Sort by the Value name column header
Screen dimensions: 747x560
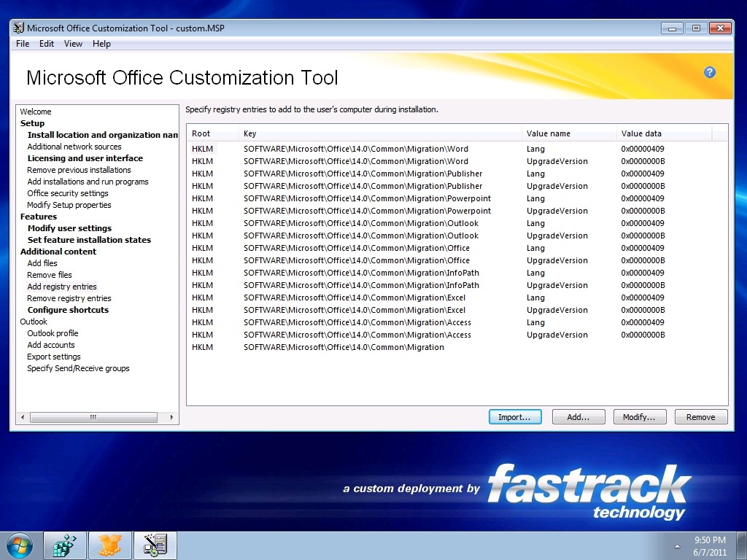(x=569, y=133)
